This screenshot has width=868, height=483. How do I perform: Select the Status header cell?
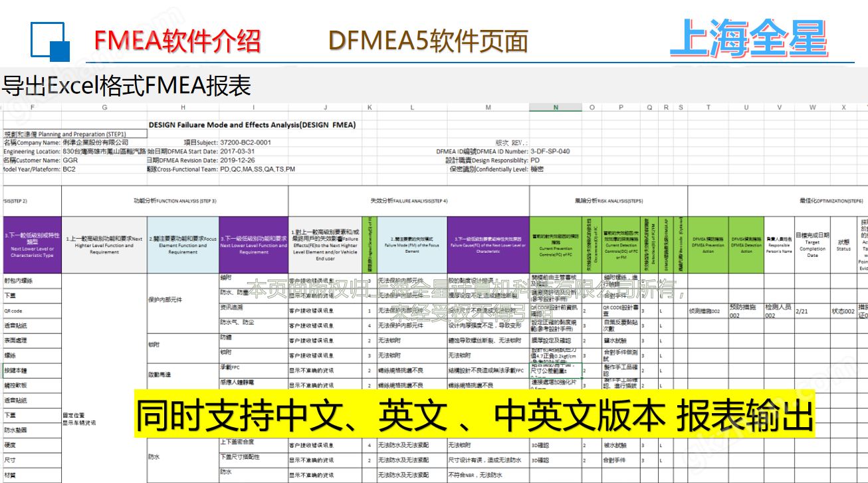click(843, 244)
